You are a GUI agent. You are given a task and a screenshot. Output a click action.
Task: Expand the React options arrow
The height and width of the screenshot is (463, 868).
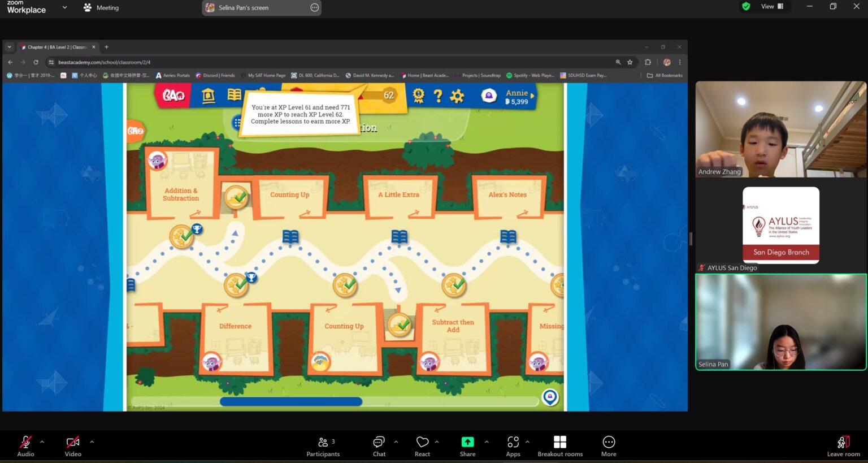pyautogui.click(x=436, y=442)
